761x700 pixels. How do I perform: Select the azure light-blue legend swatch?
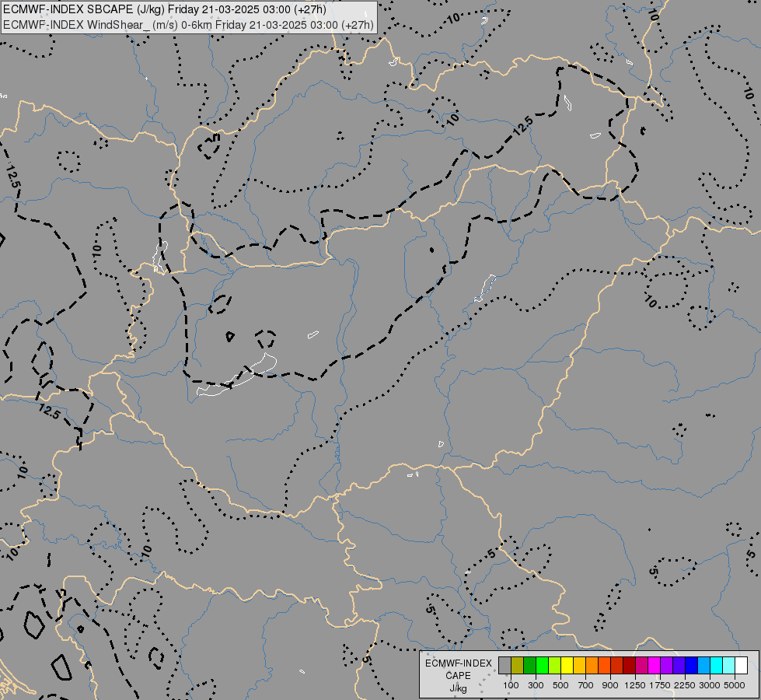[x=703, y=666]
